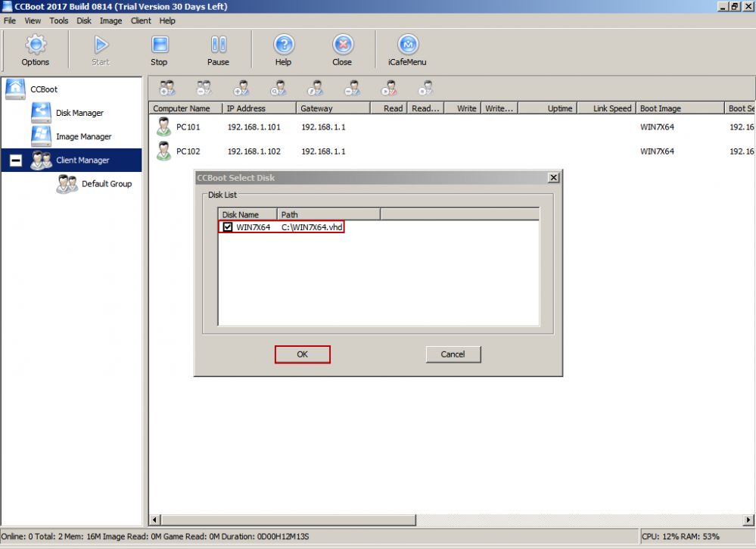This screenshot has height=549, width=756.
Task: Open the File menu
Action: pyautogui.click(x=10, y=20)
